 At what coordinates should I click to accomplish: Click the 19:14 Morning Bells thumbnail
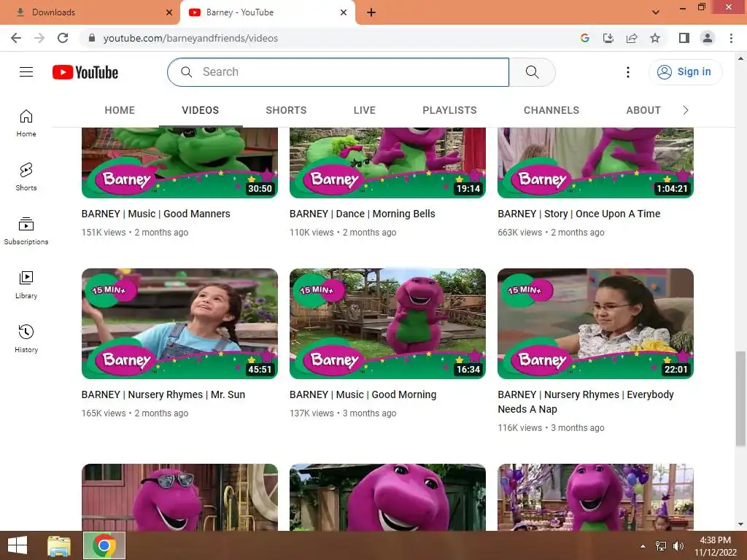(x=388, y=163)
